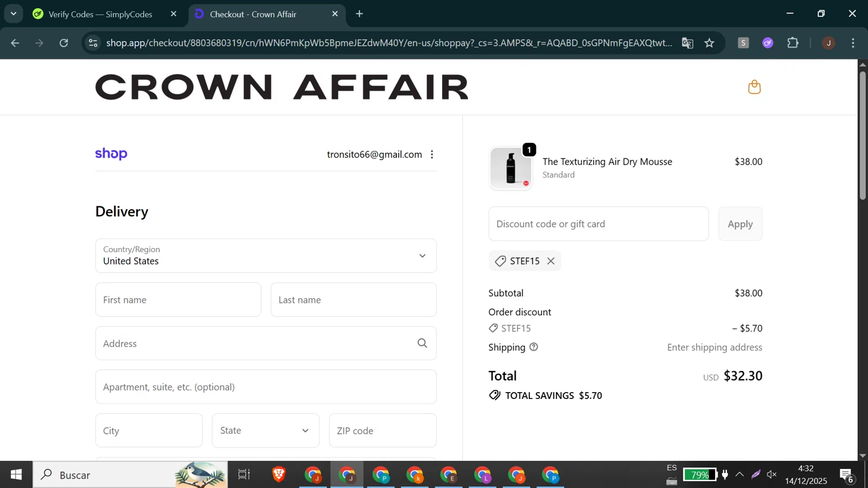This screenshot has width=868, height=488.
Task: Go back to previous page
Action: click(x=15, y=43)
